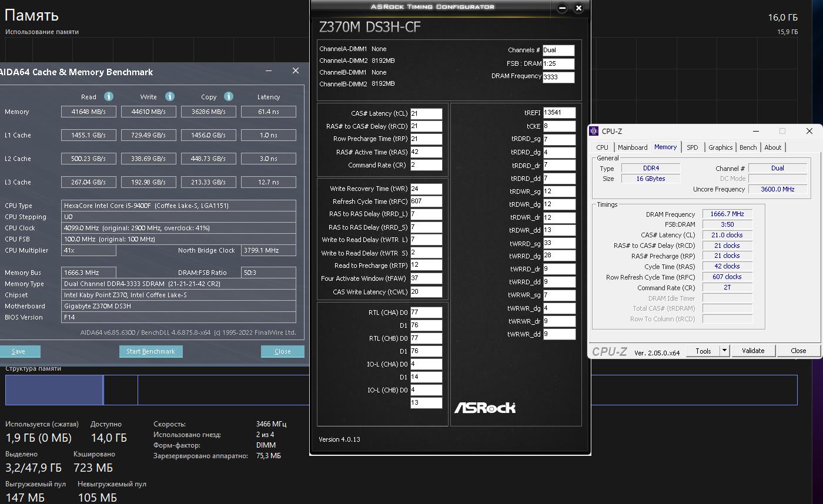823x504 pixels.
Task: Click the Close button in AIDA64 benchmark
Action: (283, 351)
